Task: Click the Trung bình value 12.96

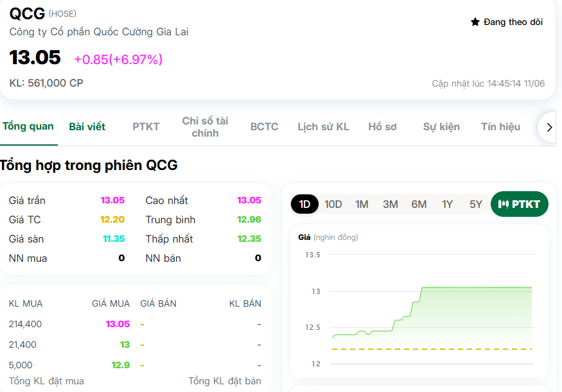Action: pos(249,219)
